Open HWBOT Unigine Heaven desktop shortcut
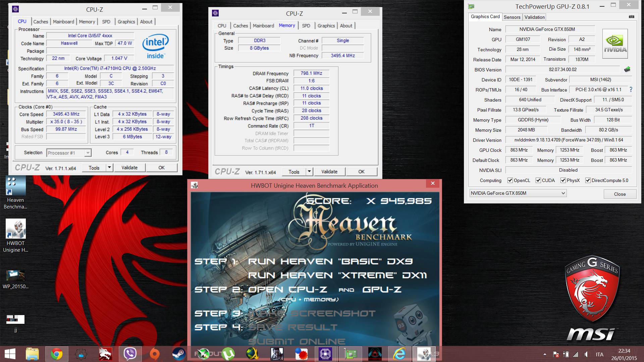The height and width of the screenshot is (362, 644). click(15, 236)
